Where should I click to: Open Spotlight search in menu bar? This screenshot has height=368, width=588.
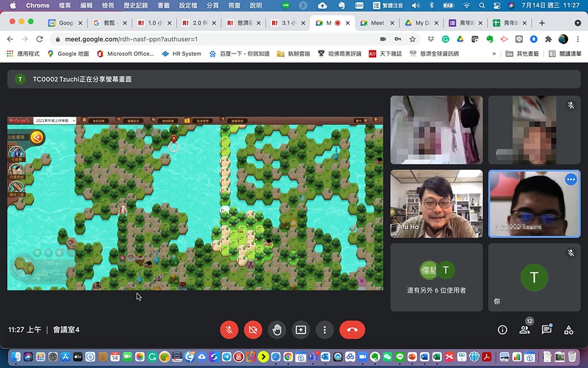(x=482, y=5)
